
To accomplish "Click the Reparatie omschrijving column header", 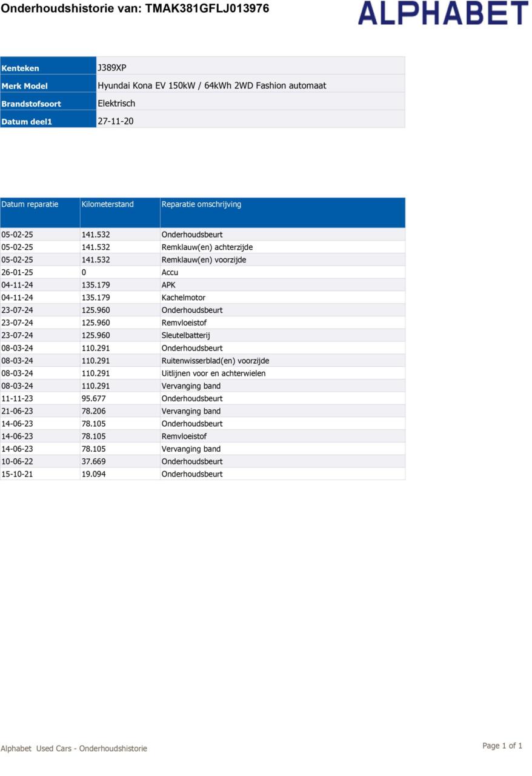I will pyautogui.click(x=201, y=204).
